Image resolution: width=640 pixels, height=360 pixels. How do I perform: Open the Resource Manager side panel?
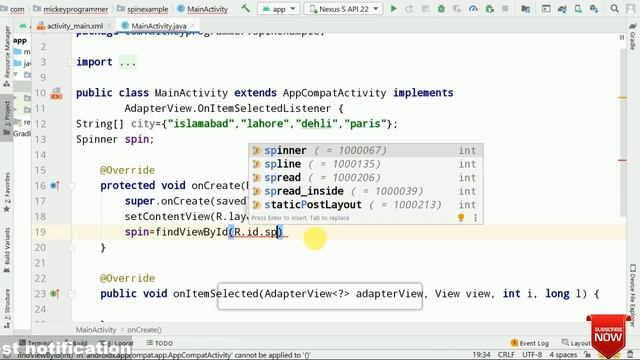click(x=7, y=56)
